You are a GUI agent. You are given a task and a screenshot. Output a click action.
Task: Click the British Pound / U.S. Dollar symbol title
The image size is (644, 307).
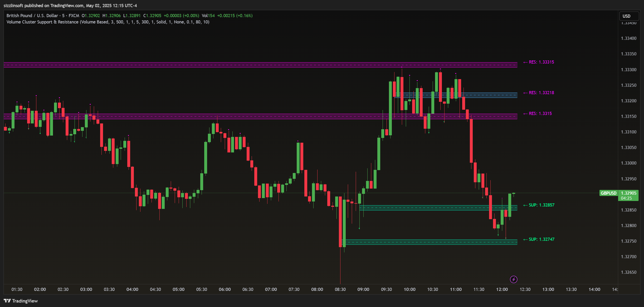(x=32, y=16)
